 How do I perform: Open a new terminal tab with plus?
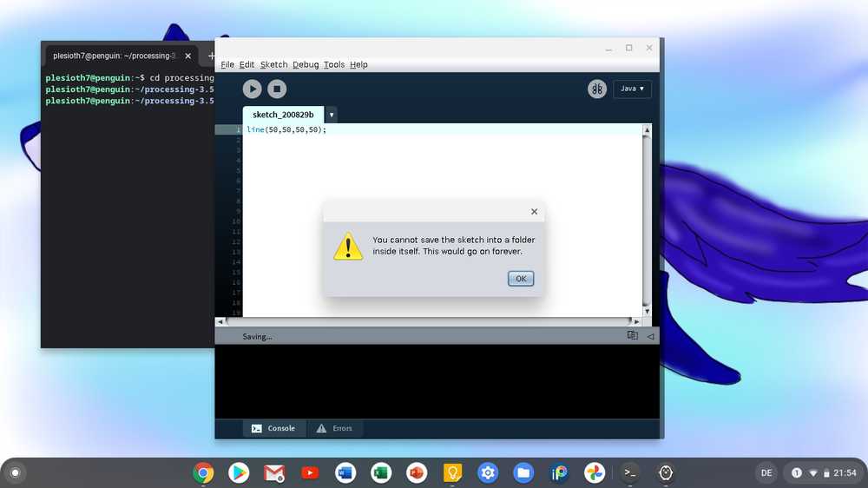[211, 56]
